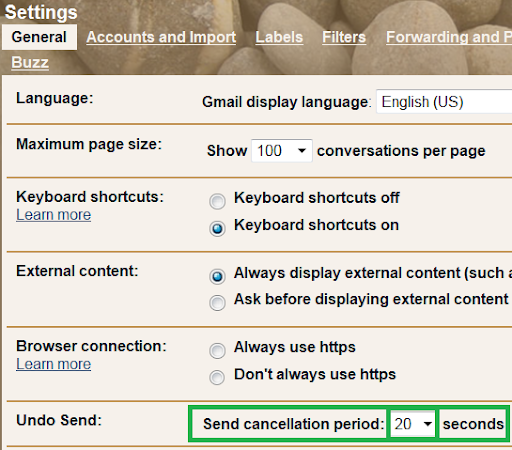Click Learn more under Keyboard shortcuts

point(54,215)
